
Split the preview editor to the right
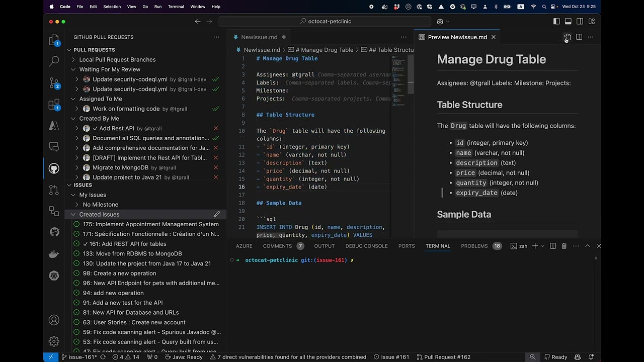[x=579, y=37]
